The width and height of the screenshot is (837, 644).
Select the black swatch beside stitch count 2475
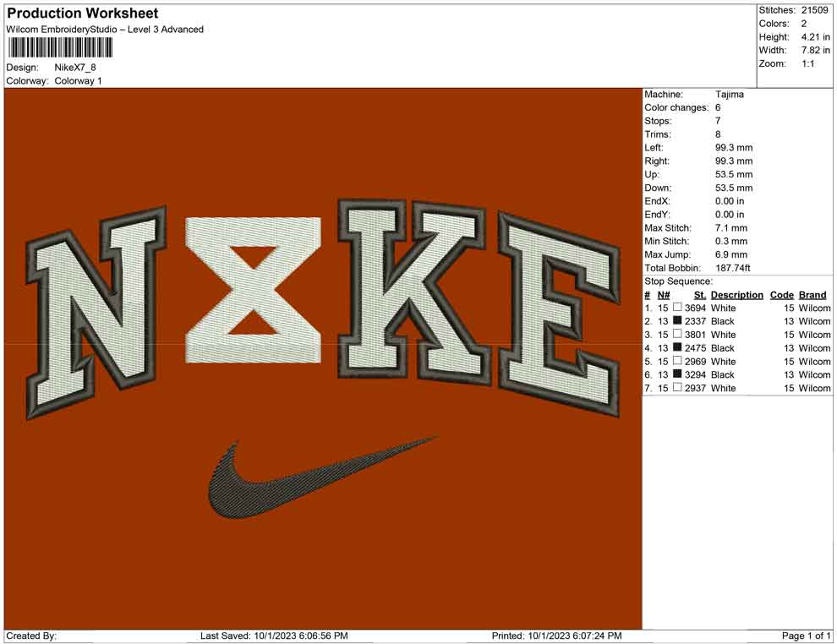click(x=677, y=347)
